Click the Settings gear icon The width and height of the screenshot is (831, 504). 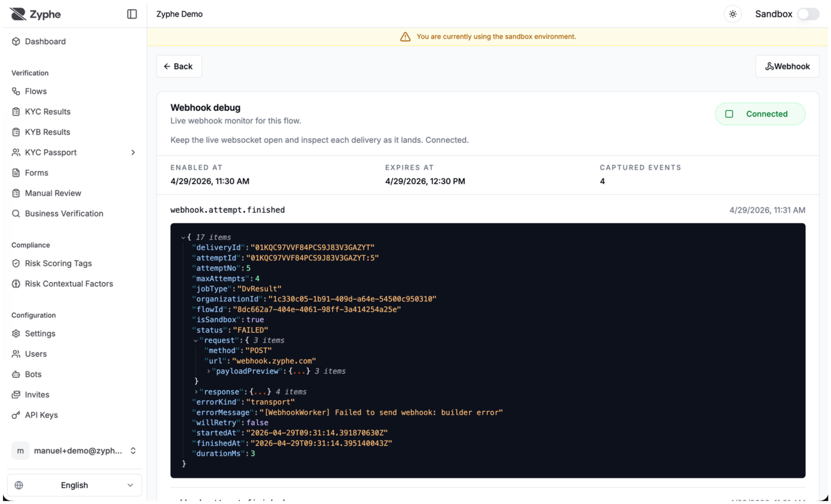pyautogui.click(x=16, y=334)
